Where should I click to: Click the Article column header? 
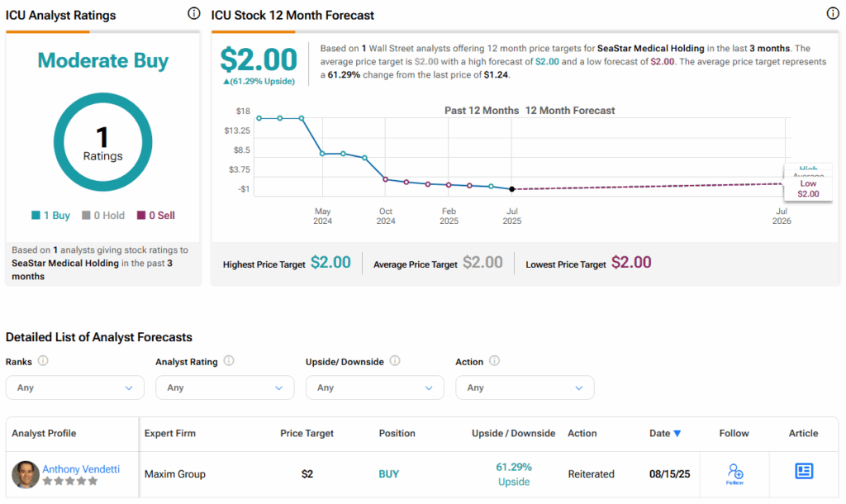coord(803,433)
